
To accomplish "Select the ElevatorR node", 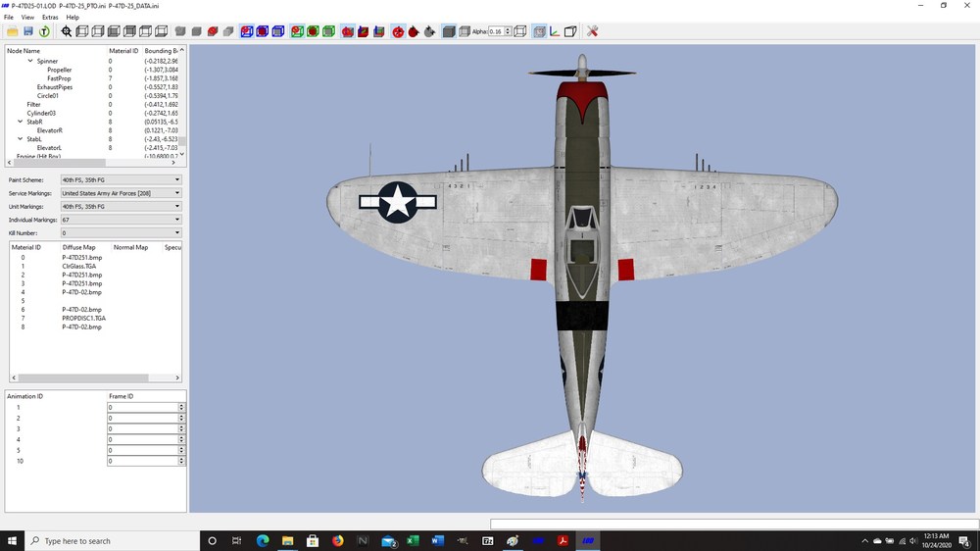I will (x=49, y=130).
